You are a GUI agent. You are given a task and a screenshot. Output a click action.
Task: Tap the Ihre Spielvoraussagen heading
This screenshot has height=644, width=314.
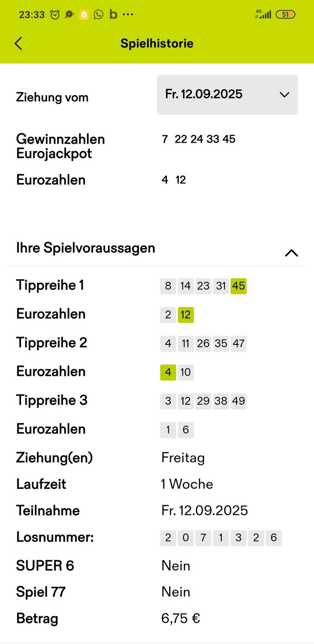(x=85, y=248)
